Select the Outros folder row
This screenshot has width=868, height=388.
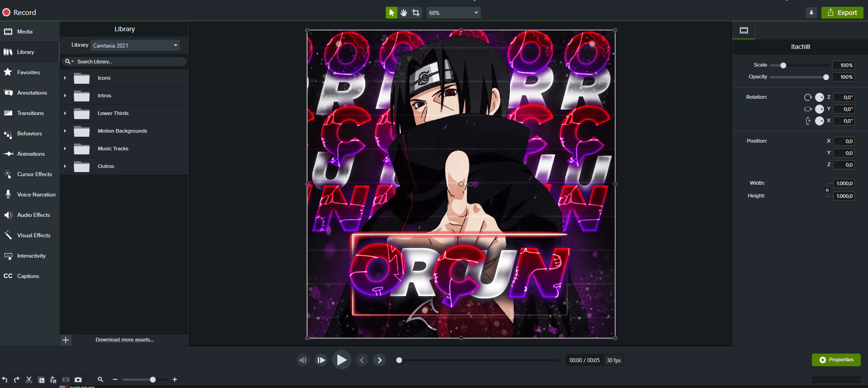tap(125, 167)
